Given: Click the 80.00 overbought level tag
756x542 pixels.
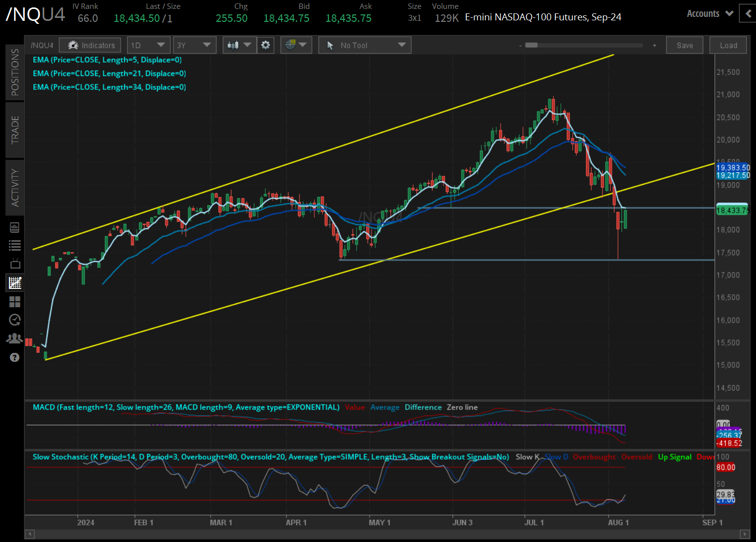Looking at the screenshot, I should click(726, 468).
